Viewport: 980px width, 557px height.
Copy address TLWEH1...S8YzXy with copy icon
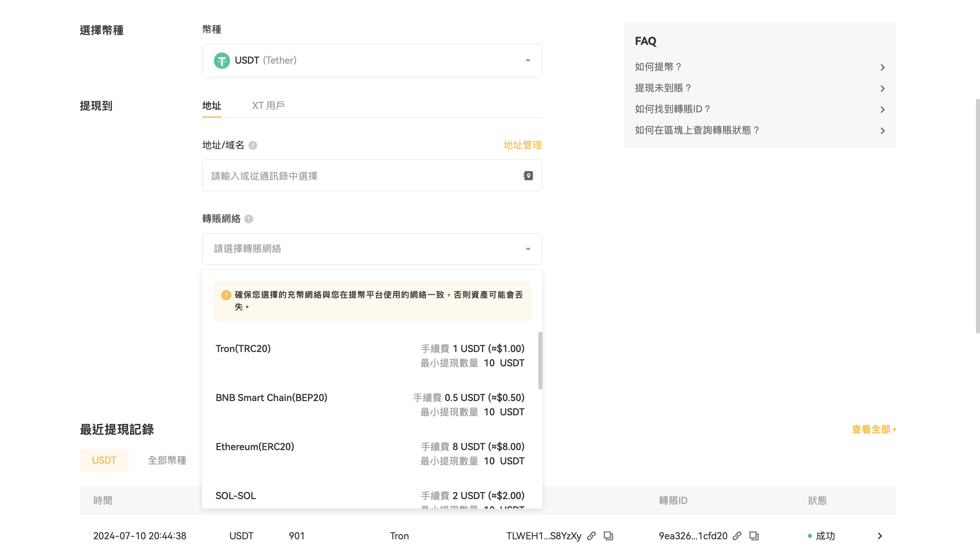point(608,536)
